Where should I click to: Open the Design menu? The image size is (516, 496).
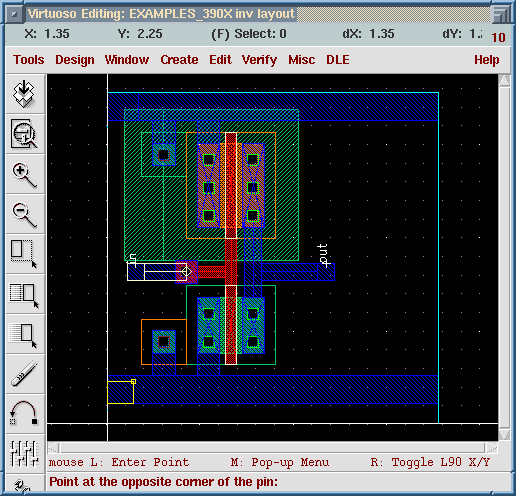click(75, 60)
